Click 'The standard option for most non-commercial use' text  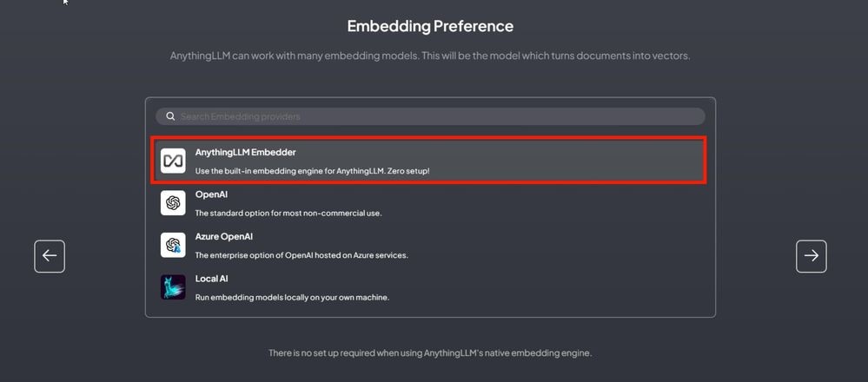pyautogui.click(x=288, y=214)
